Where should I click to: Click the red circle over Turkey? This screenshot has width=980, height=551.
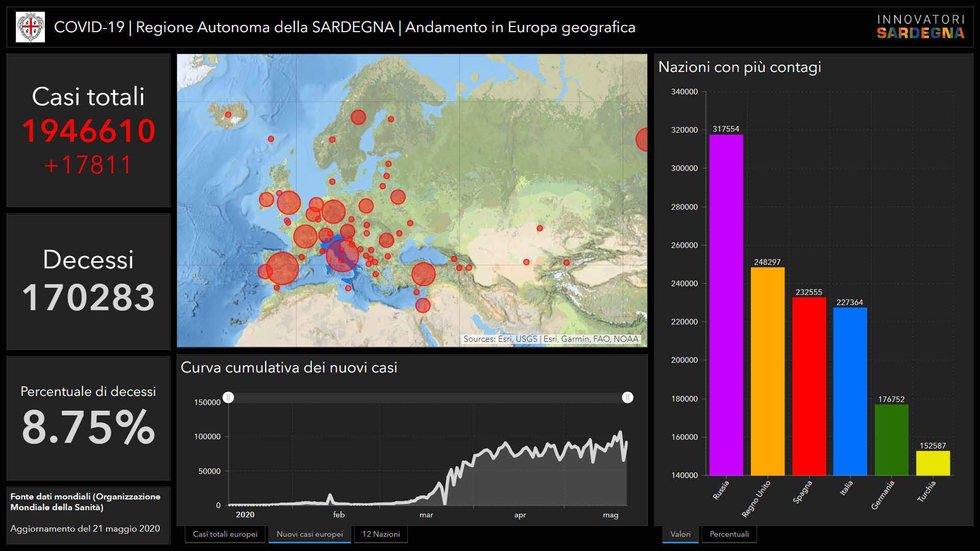tap(423, 274)
